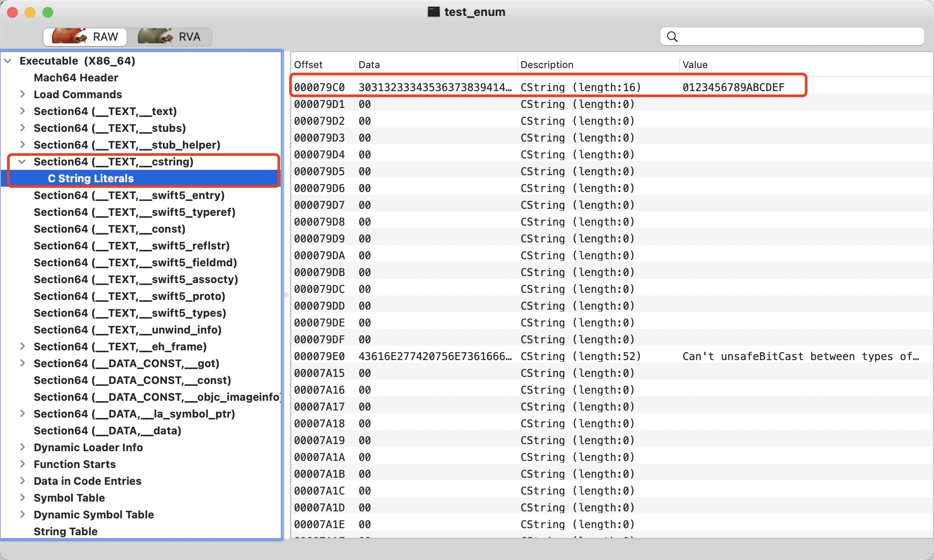Expand Data in Code Entries node
This screenshot has width=934, height=560.
tap(22, 481)
